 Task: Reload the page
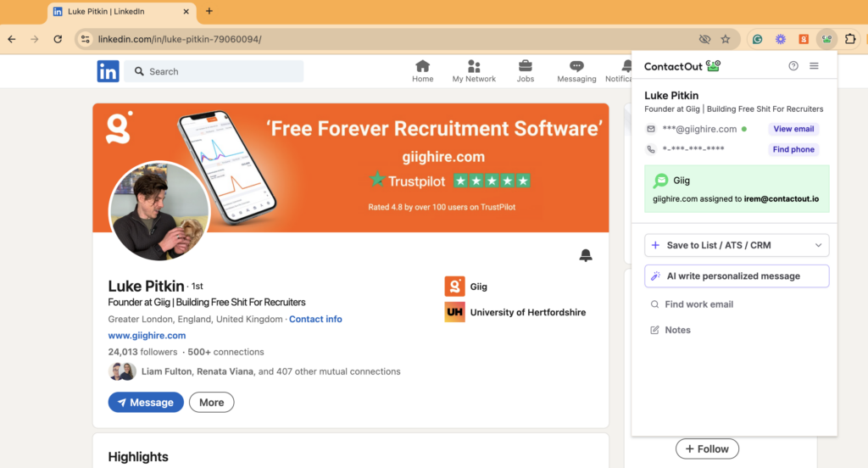pyautogui.click(x=58, y=39)
